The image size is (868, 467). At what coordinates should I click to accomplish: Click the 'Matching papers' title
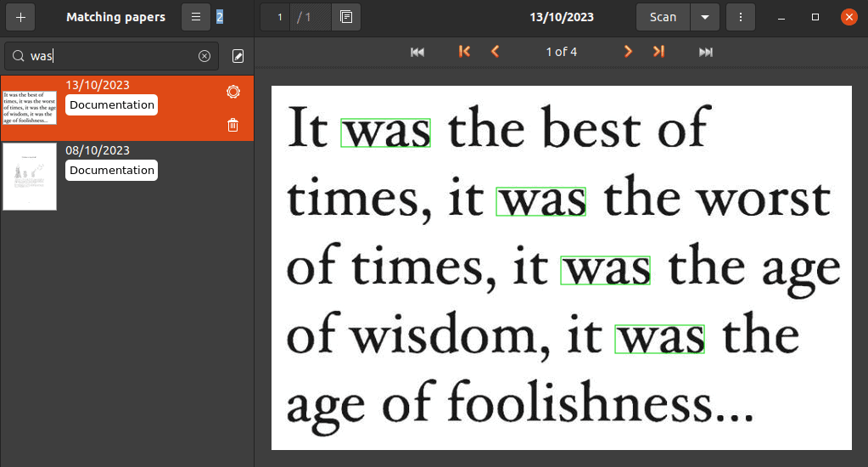(x=115, y=17)
